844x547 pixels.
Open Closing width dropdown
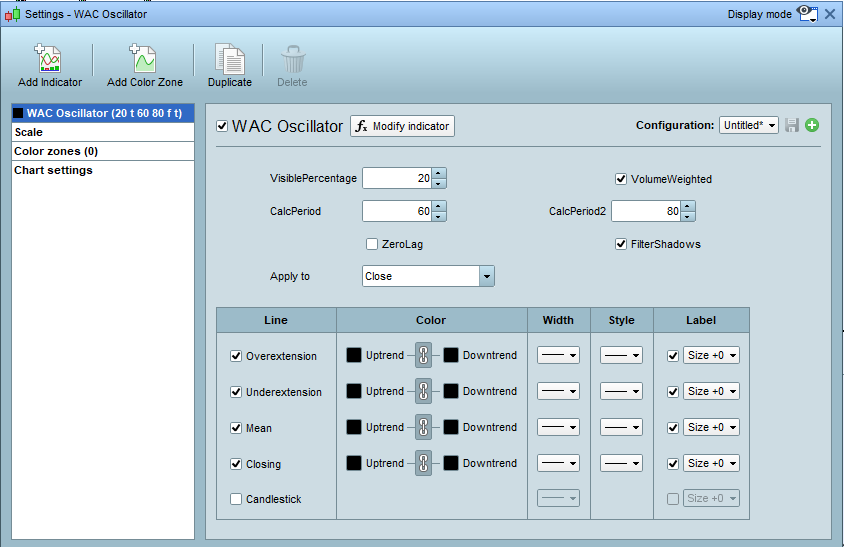tap(558, 463)
